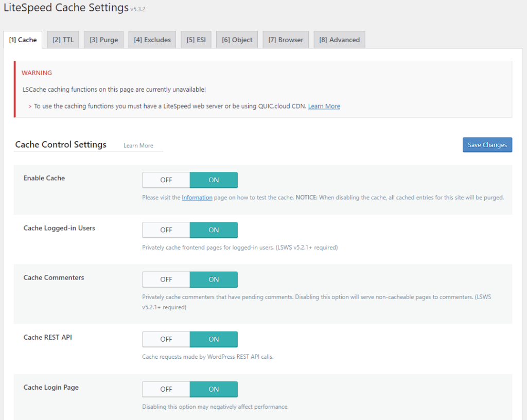
Task: Set Cache Logged-in Users to ON
Action: [214, 230]
